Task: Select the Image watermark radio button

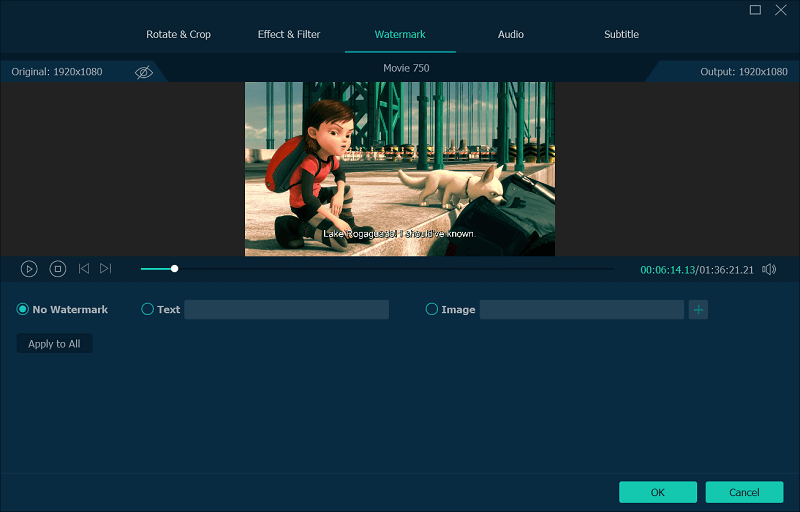Action: tap(432, 309)
